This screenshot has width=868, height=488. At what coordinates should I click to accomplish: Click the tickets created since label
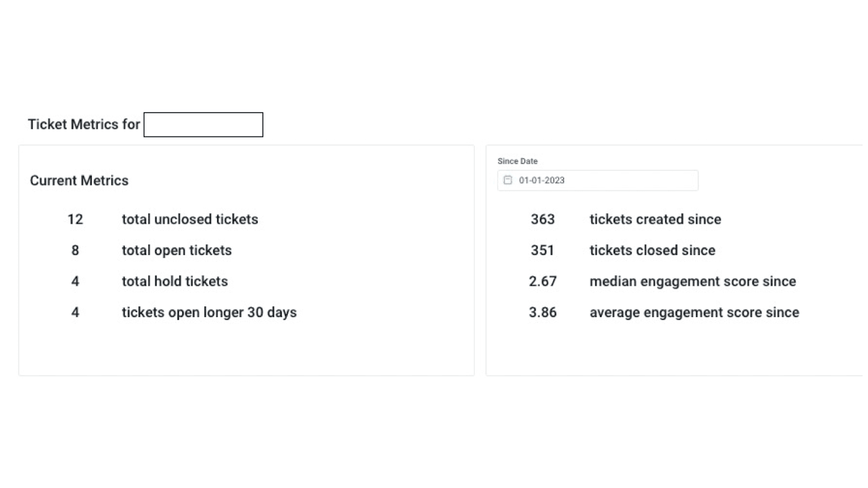coord(655,219)
